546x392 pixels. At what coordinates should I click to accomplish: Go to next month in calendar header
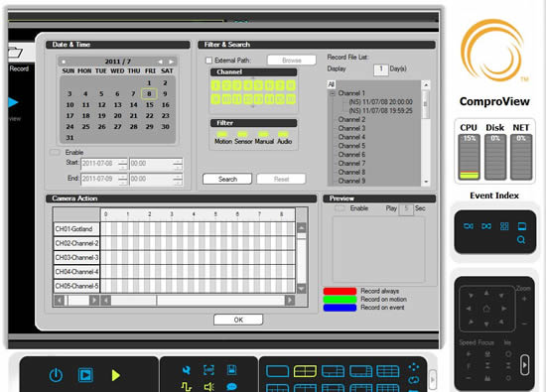171,62
